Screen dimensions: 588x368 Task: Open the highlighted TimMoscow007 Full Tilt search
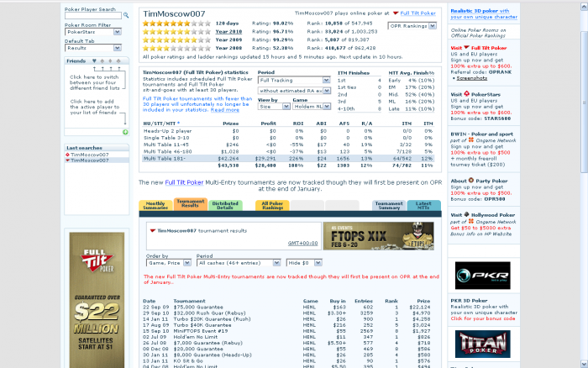[x=87, y=160]
